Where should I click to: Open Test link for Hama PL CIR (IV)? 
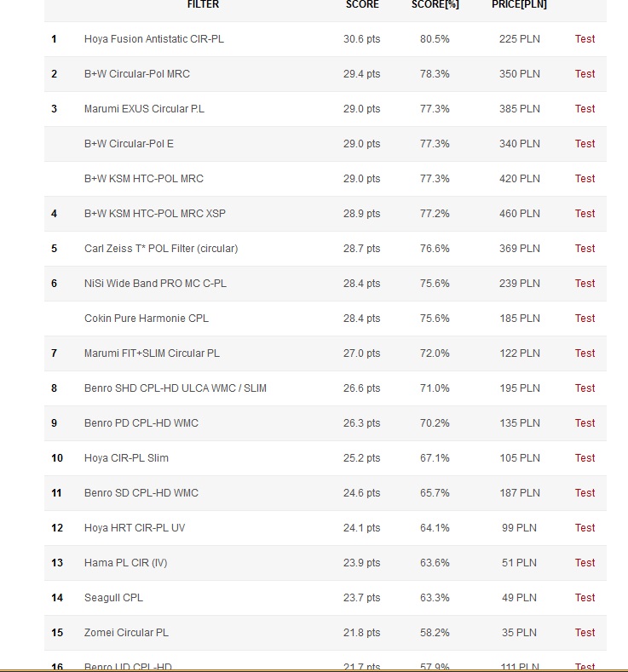click(585, 563)
